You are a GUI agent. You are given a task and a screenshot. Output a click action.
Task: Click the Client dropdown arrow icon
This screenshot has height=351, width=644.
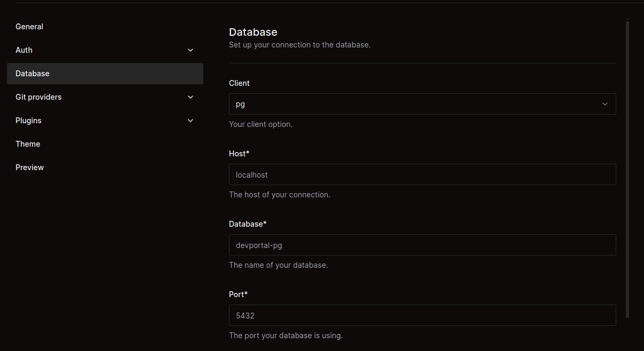(605, 104)
